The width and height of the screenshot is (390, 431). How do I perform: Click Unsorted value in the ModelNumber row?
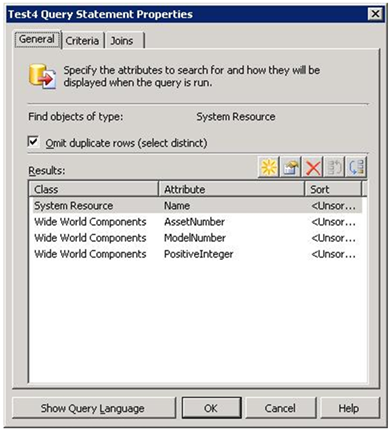[333, 238]
